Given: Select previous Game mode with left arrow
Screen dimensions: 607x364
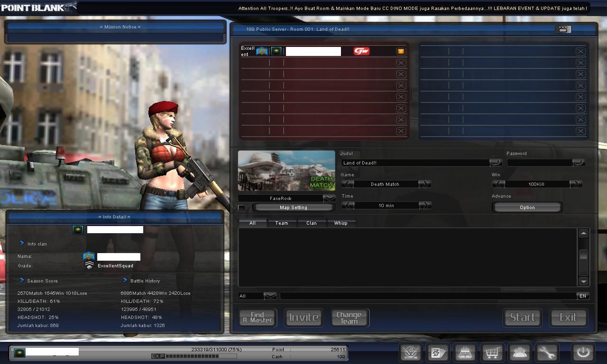Looking at the screenshot, I should pos(347,184).
